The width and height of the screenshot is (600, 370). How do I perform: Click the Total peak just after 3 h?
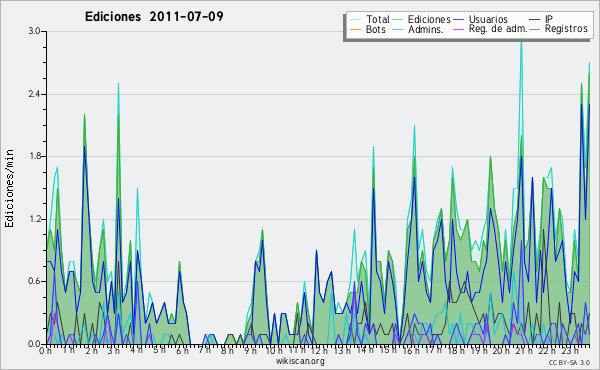click(x=119, y=85)
